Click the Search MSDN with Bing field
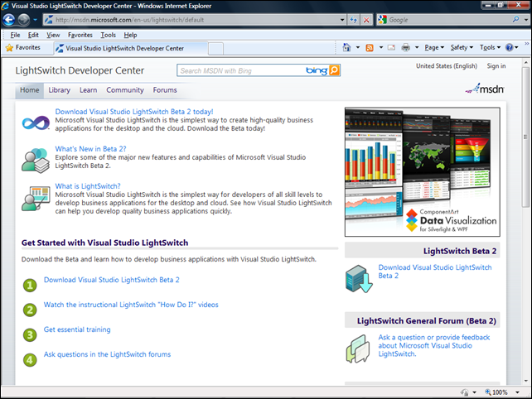The image size is (532, 399). click(242, 70)
